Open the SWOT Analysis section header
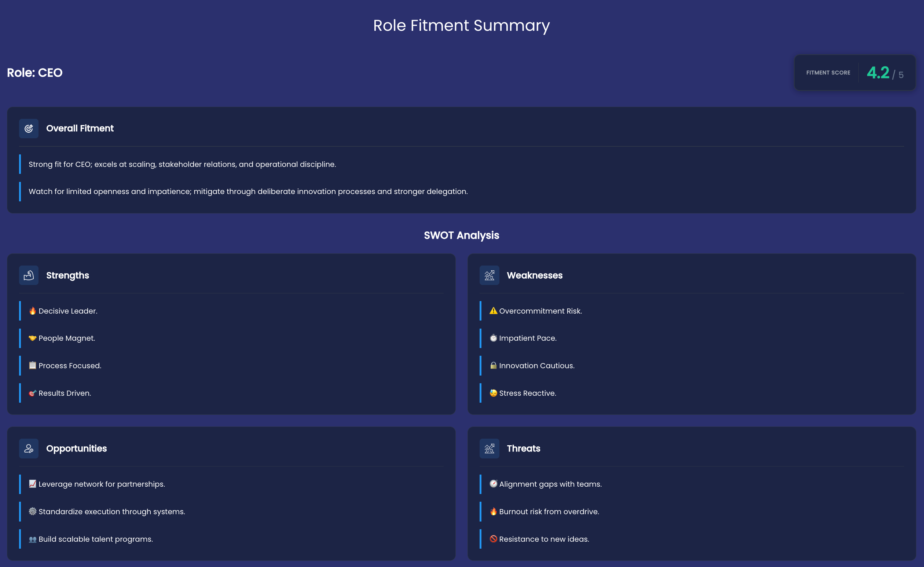 tap(462, 235)
